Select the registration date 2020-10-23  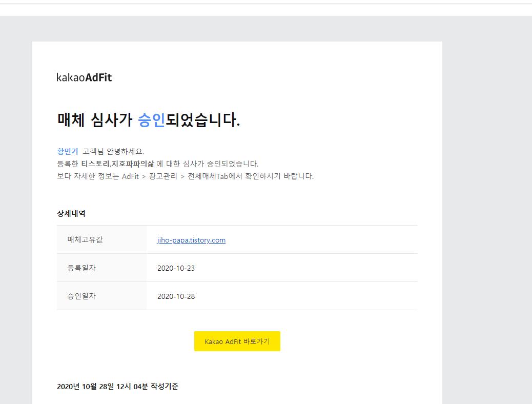click(x=176, y=268)
